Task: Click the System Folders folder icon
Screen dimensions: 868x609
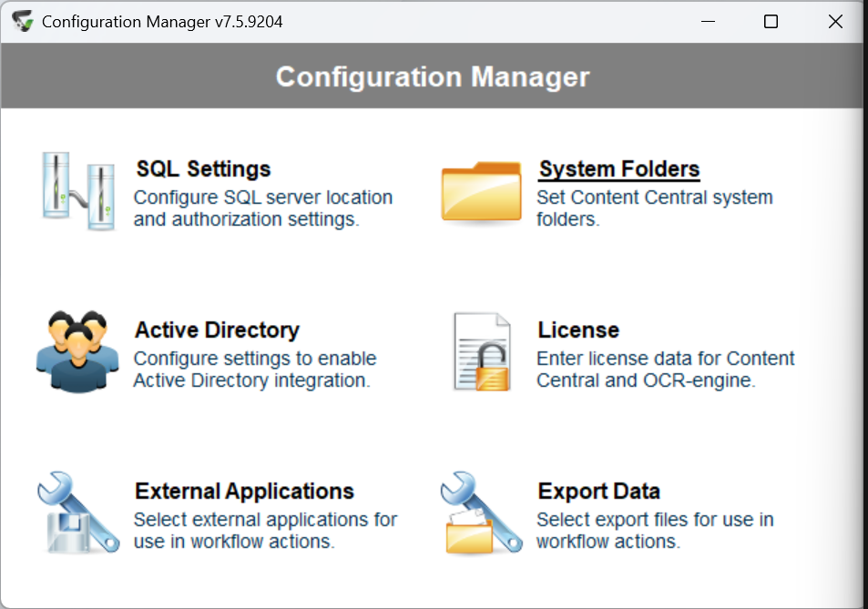Action: click(x=481, y=192)
